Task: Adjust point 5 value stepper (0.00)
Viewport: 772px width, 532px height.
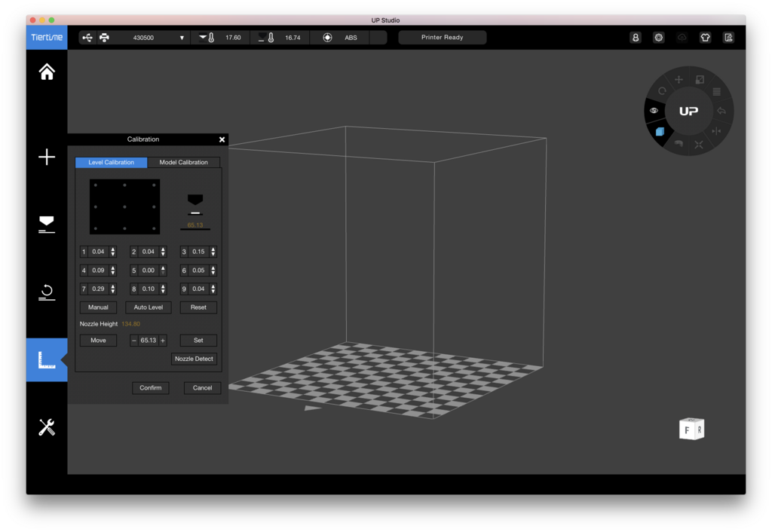Action: coord(163,271)
